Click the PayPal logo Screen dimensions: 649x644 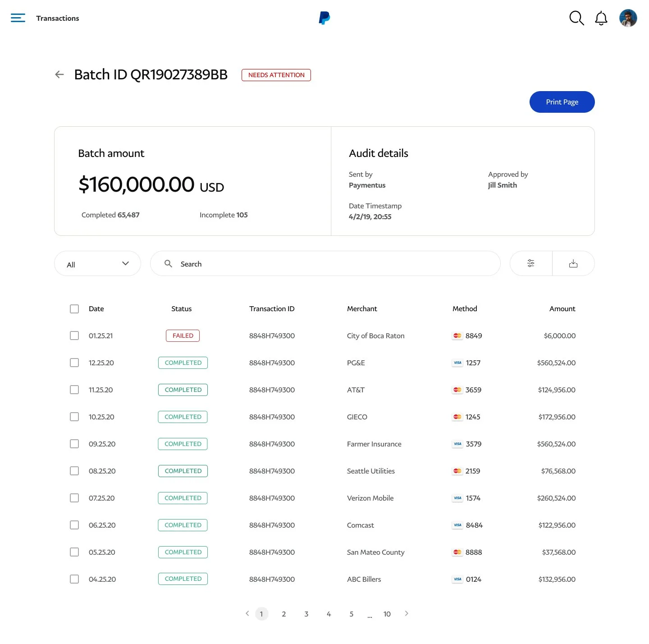[x=324, y=18]
